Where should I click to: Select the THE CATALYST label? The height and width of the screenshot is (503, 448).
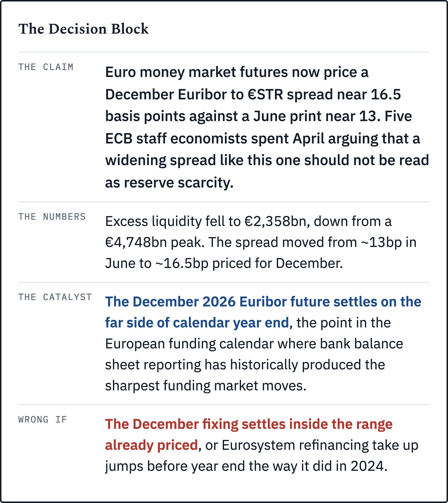55,297
